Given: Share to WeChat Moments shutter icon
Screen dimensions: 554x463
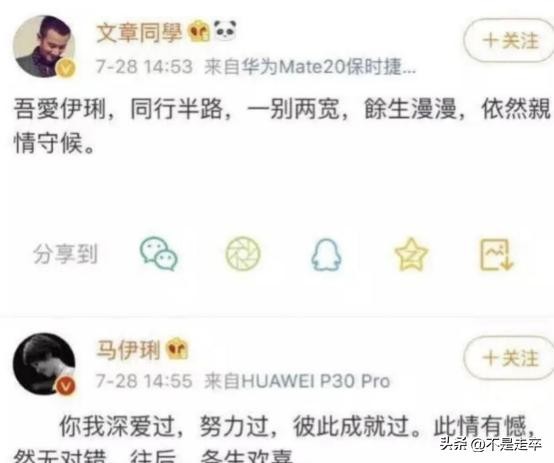Looking at the screenshot, I should point(243,254).
